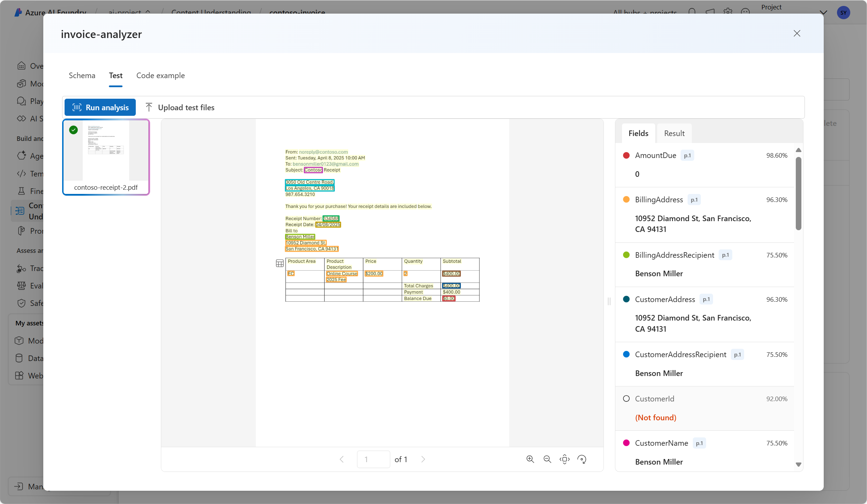Switch to the Result tab

pos(674,133)
